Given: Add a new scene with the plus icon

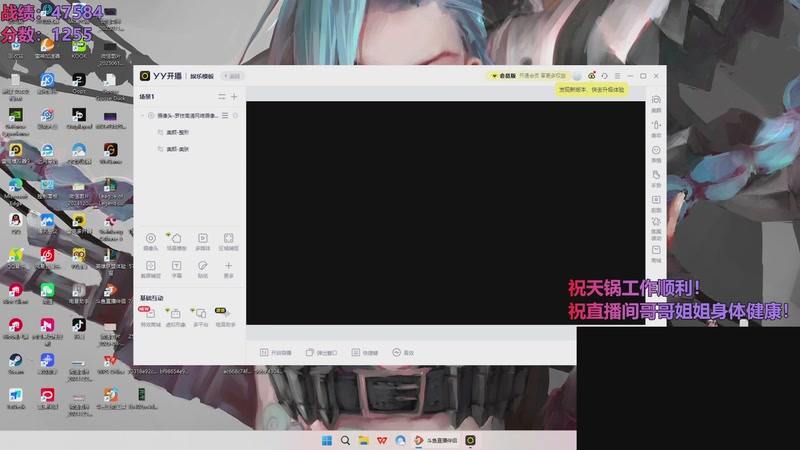Looking at the screenshot, I should tap(234, 96).
